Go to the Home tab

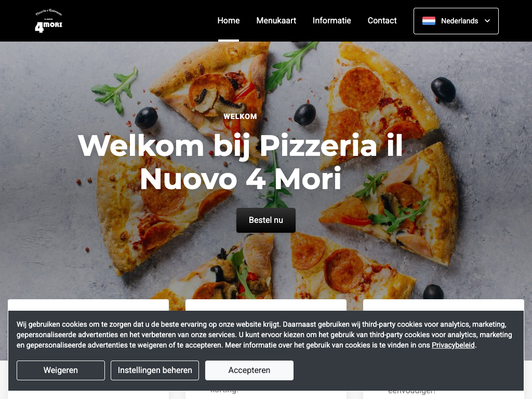click(229, 21)
